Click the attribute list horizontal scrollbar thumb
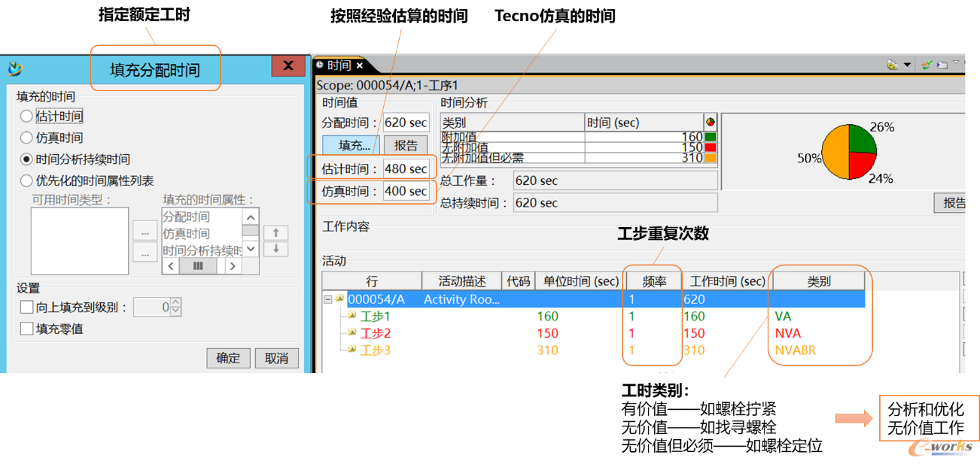This screenshot has width=980, height=464. click(x=199, y=265)
